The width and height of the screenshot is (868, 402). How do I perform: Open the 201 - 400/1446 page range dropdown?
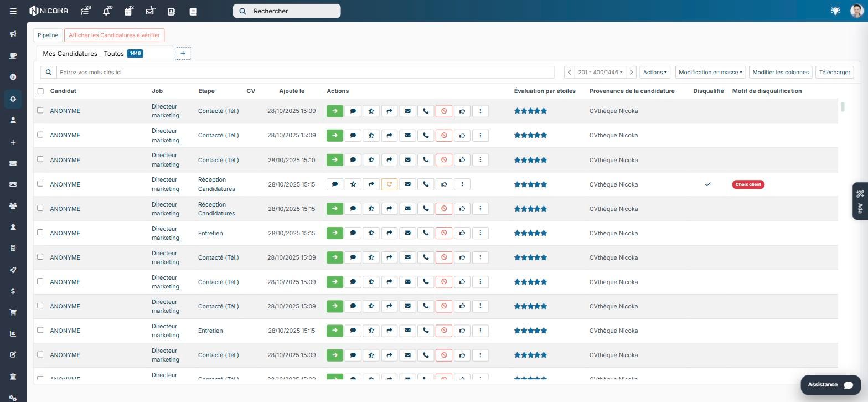click(x=600, y=73)
